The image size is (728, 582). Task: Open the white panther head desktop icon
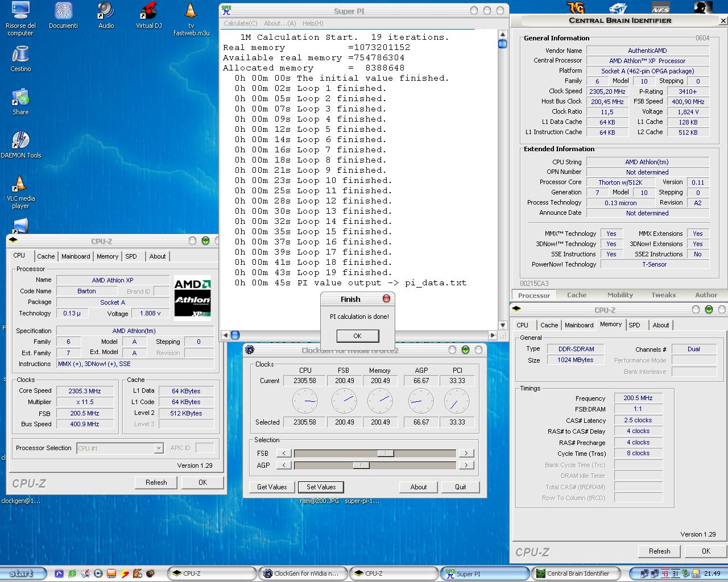click(618, 7)
